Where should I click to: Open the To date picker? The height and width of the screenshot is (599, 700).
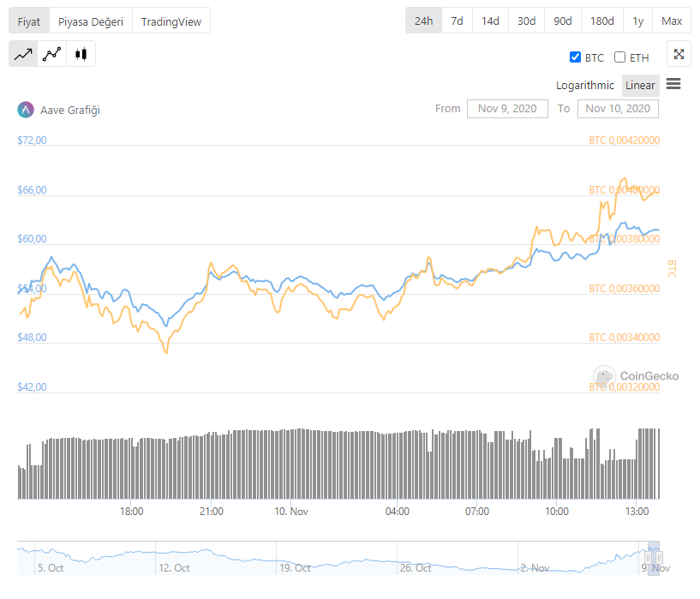(619, 109)
